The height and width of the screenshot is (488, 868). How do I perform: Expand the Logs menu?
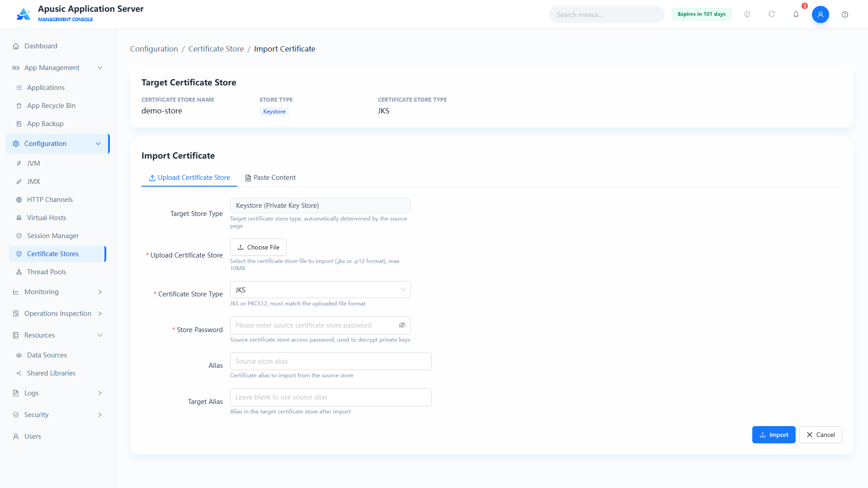coord(57,393)
